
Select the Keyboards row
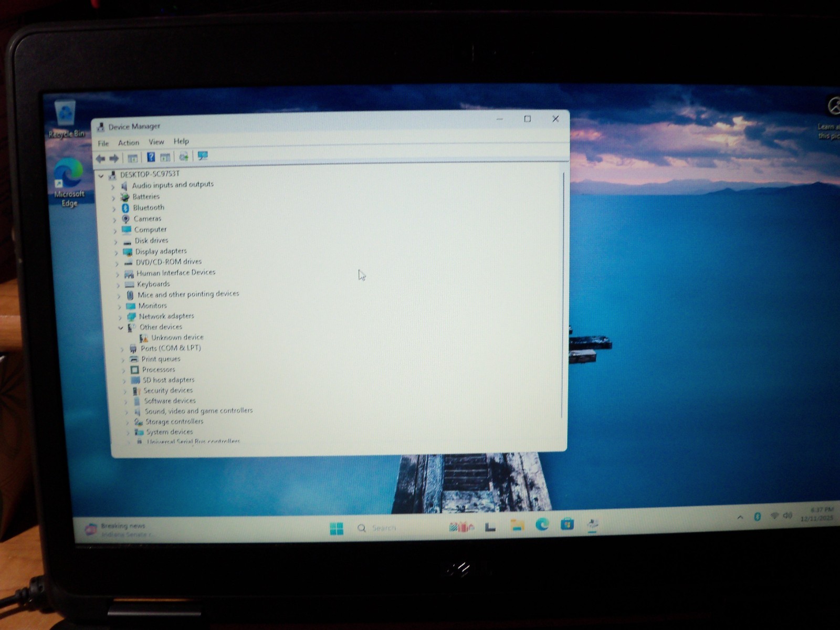point(153,284)
